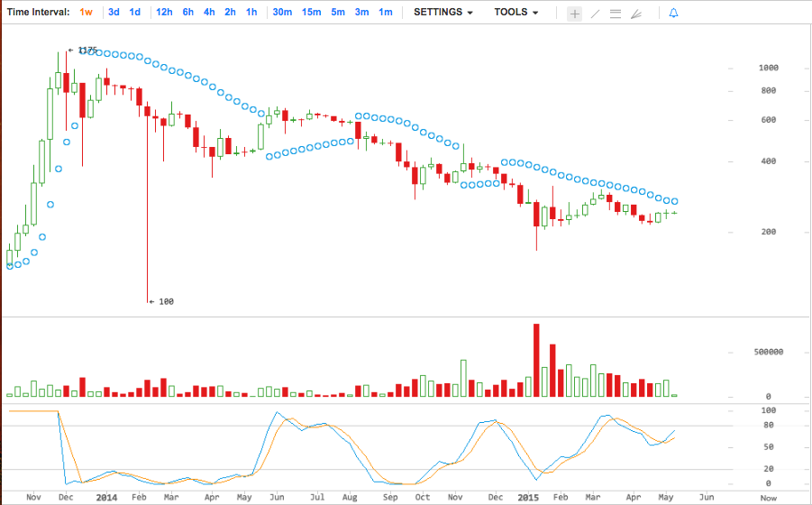This screenshot has width=812, height=505.
Task: Choose the 5m interval
Action: 338,12
